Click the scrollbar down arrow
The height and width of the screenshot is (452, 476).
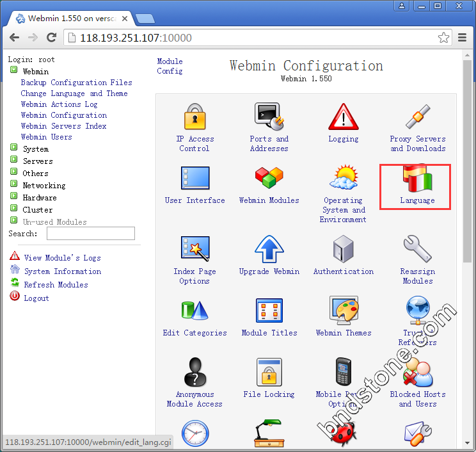coord(467,443)
